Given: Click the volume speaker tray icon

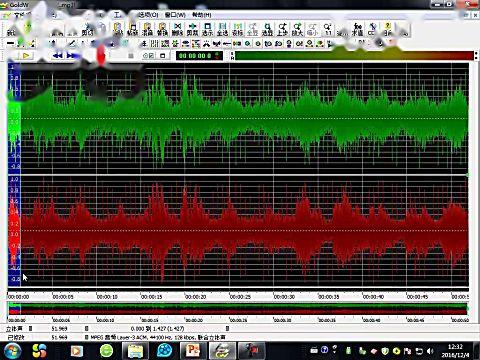Looking at the screenshot, I should pyautogui.click(x=430, y=351).
